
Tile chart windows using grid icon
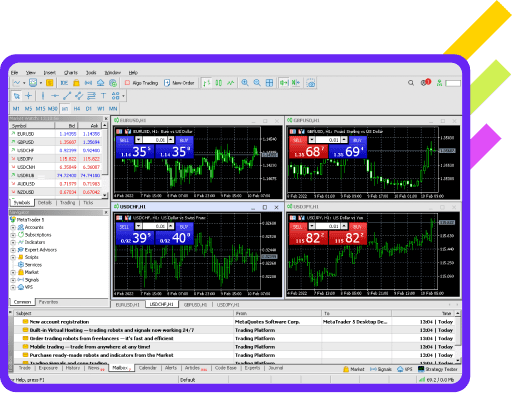[x=269, y=83]
